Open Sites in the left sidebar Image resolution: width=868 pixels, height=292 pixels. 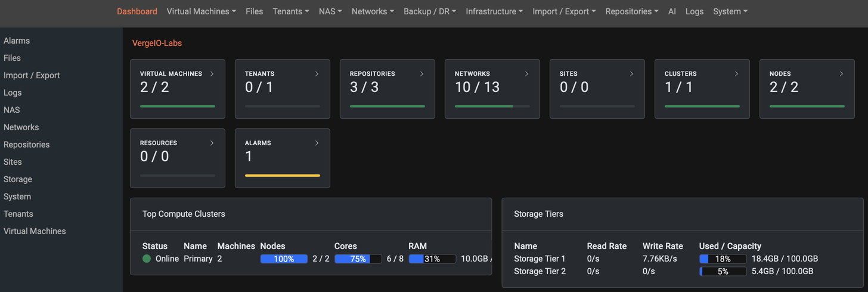click(13, 162)
